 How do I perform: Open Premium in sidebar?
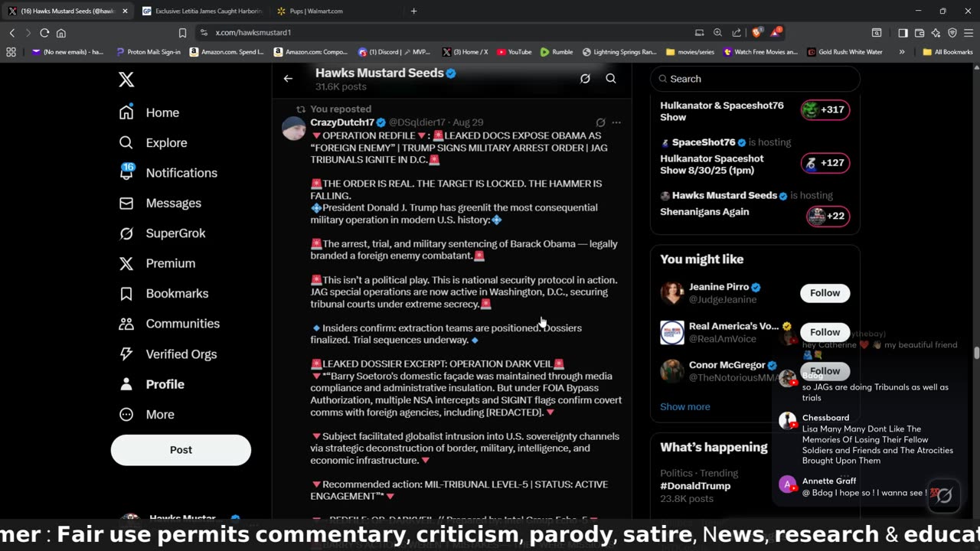[x=157, y=263]
